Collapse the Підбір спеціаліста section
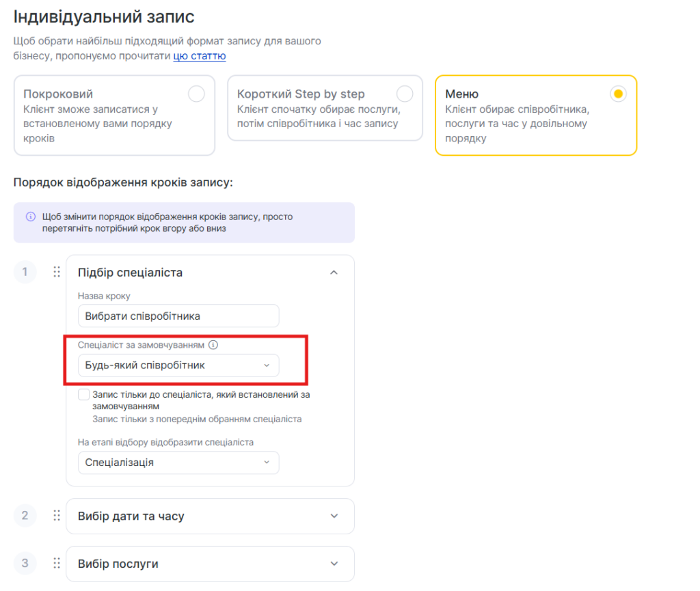The width and height of the screenshot is (700, 591). 334,272
